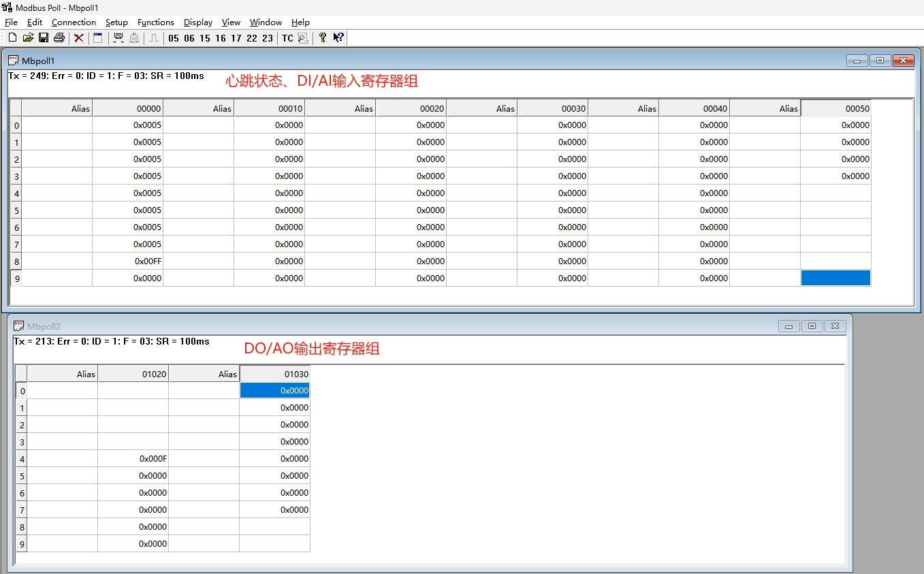Open the View menu
The height and width of the screenshot is (574, 924).
click(232, 22)
